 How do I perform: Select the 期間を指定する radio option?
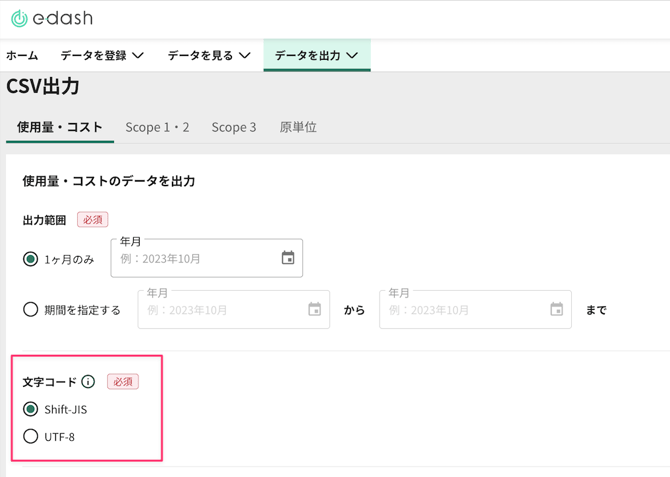(x=31, y=310)
